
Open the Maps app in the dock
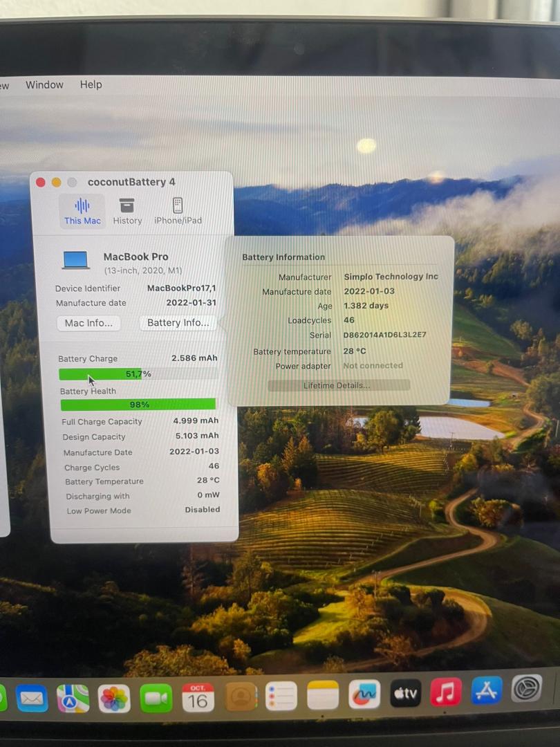pos(73,698)
